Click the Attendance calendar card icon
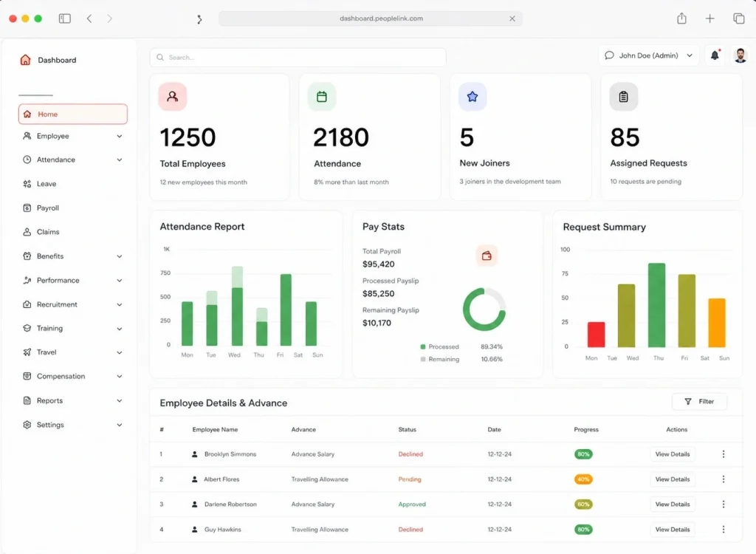Screen dimensions: 756x554 tap(322, 97)
